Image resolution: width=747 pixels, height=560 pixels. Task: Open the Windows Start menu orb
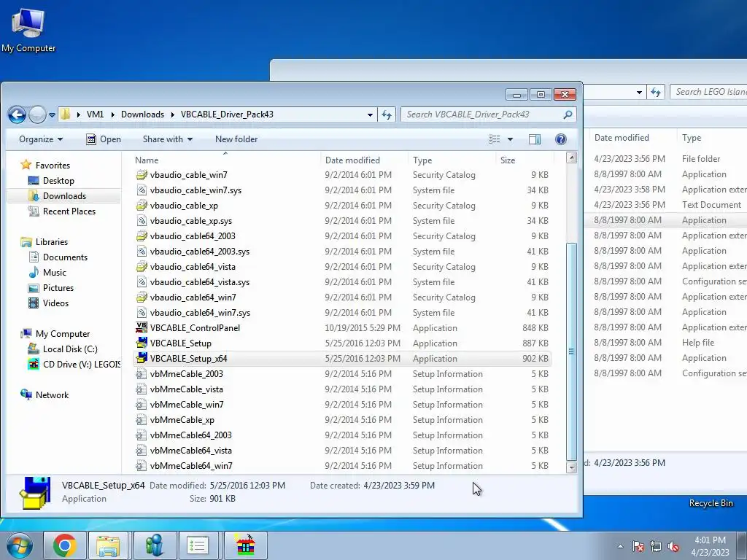pos(20,545)
